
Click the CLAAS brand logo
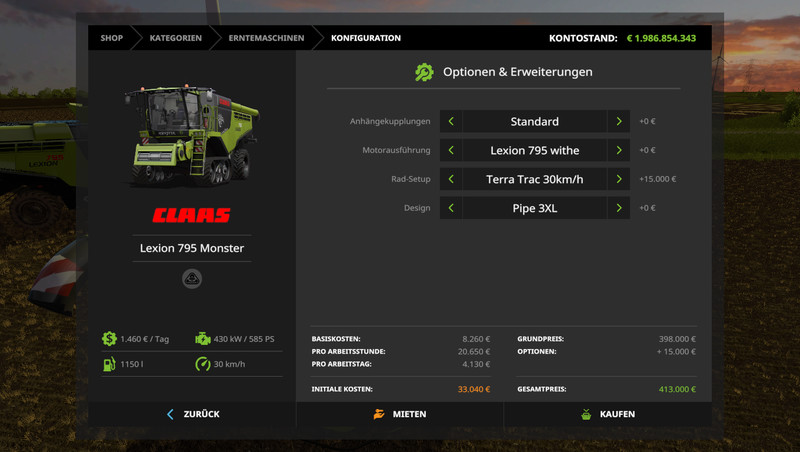click(x=191, y=215)
